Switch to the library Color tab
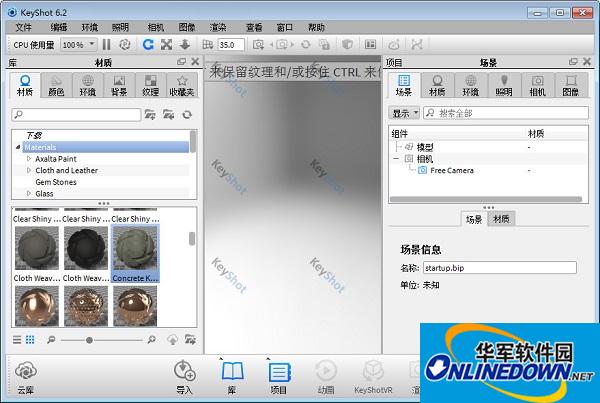Screen dimensions: 600x403 tap(56, 85)
